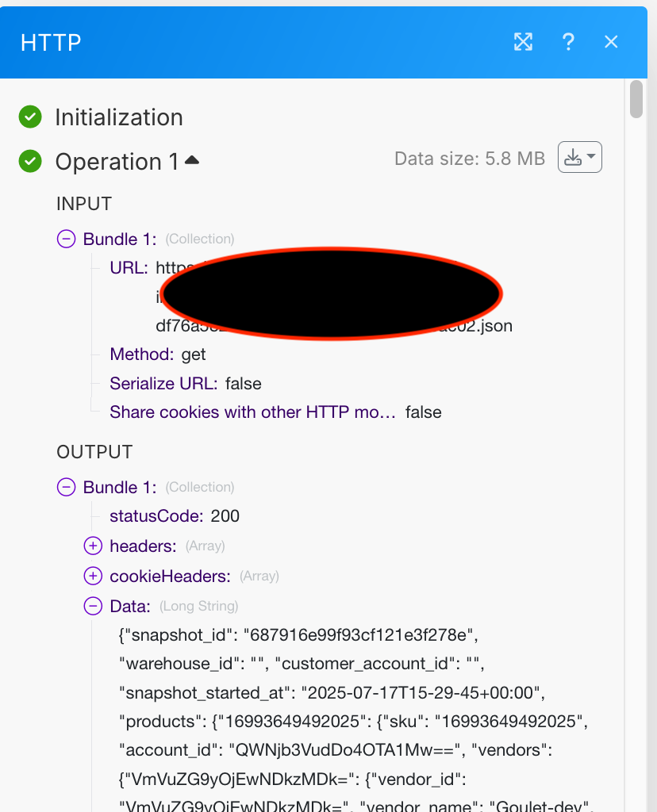Image resolution: width=657 pixels, height=812 pixels.
Task: Expand the headers array
Action: 94,546
